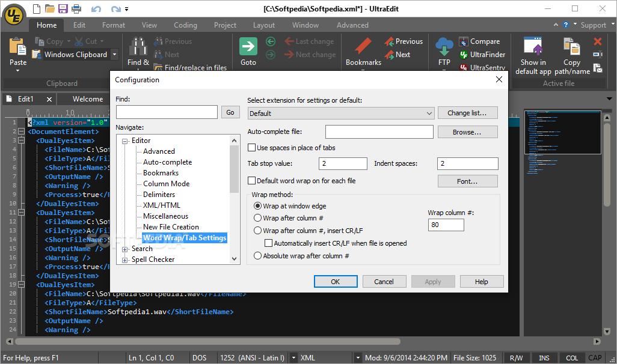This screenshot has width=617, height=364.
Task: Click Show in default app icon
Action: coord(533,46)
